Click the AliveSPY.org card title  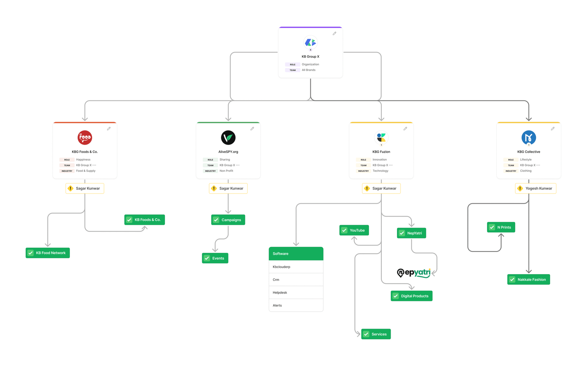point(228,152)
